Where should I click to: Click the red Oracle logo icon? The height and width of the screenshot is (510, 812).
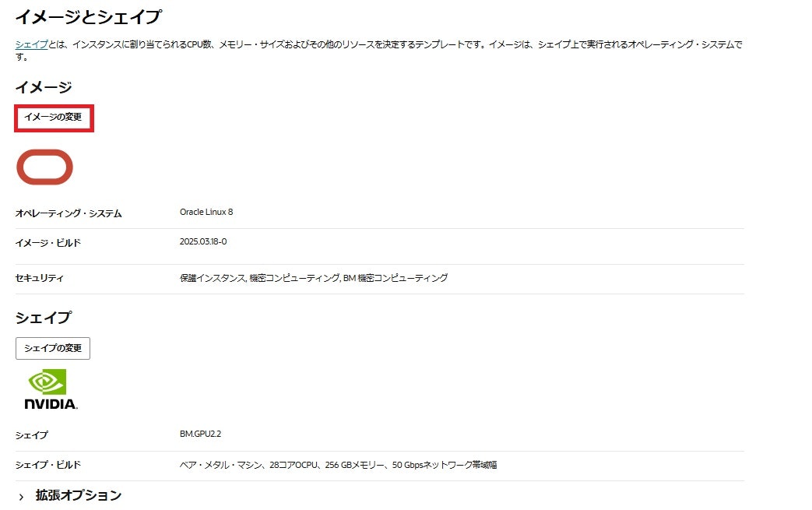[x=44, y=167]
